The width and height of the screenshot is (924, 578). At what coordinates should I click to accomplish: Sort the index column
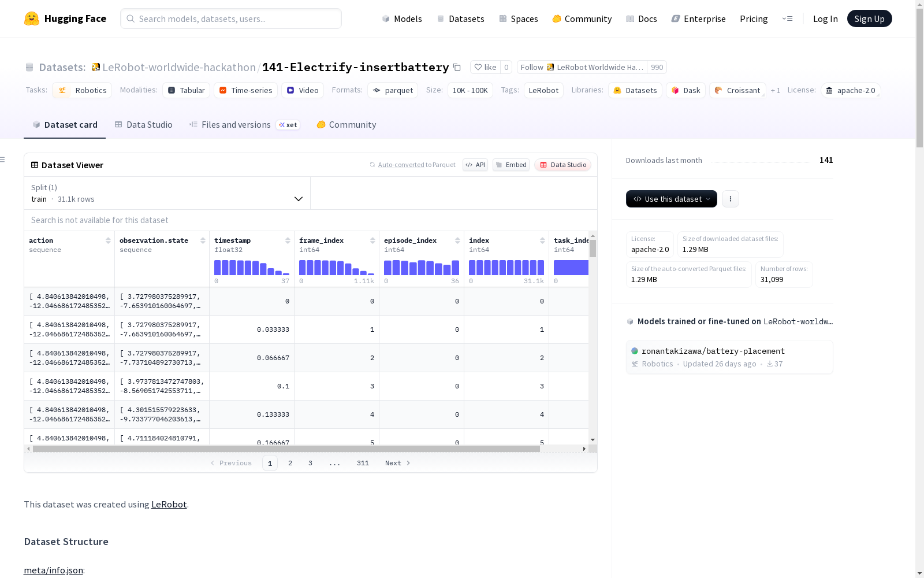542,240
